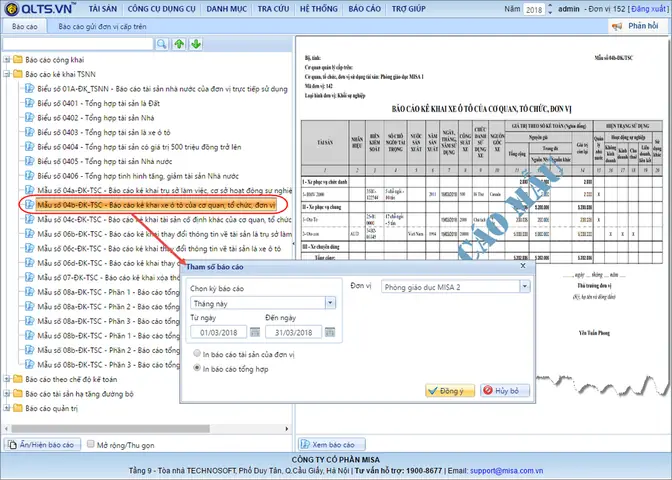Click the Đăng xuất link
Viewport: 672px width, 480px height.
(647, 8)
